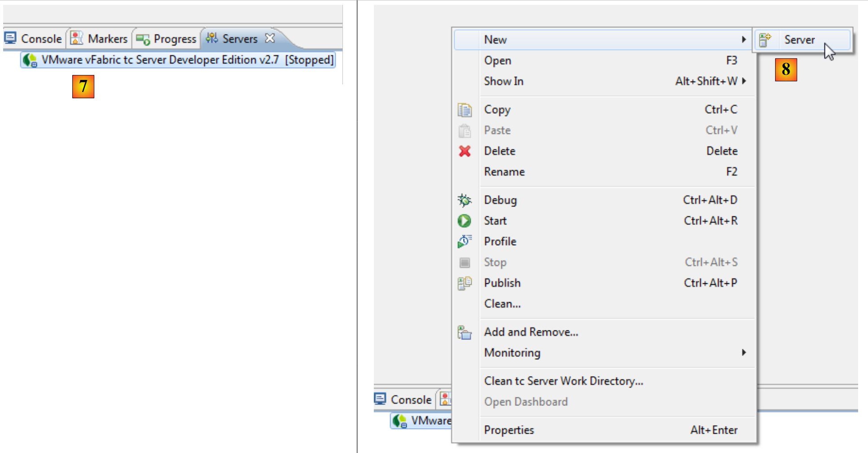868x453 pixels.
Task: Click the green Start play icon
Action: [465, 221]
